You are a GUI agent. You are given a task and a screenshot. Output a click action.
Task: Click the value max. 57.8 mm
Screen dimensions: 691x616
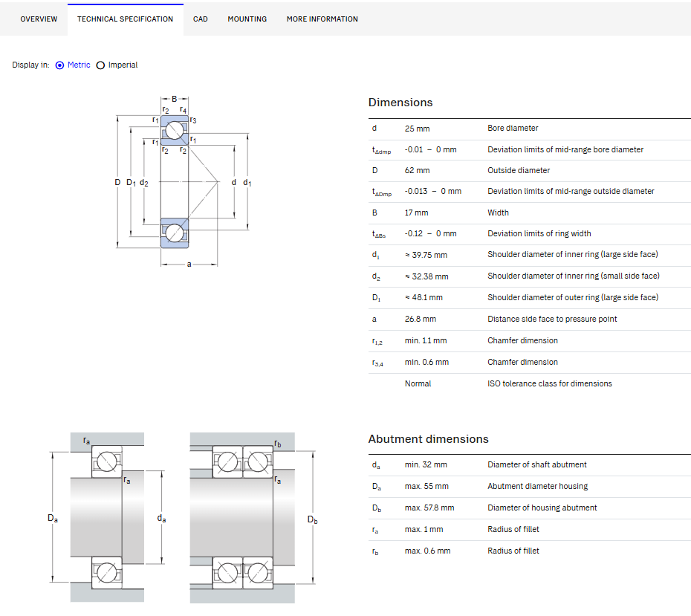click(x=429, y=508)
